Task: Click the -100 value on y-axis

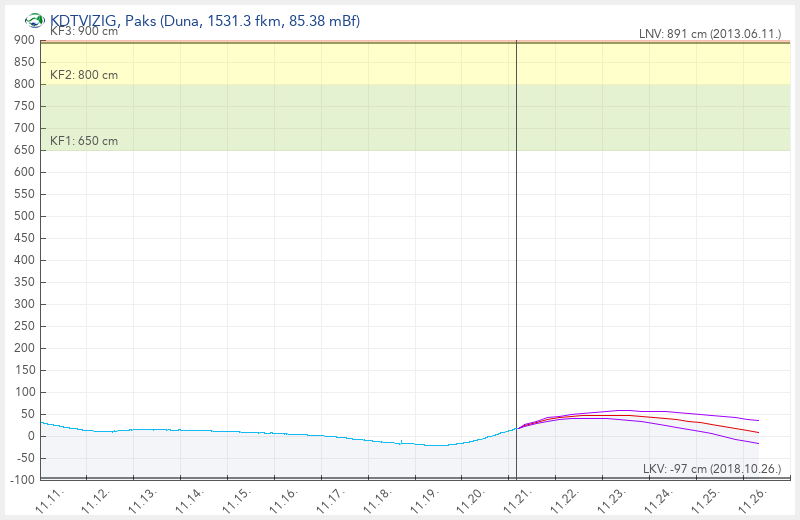Action: (21, 480)
